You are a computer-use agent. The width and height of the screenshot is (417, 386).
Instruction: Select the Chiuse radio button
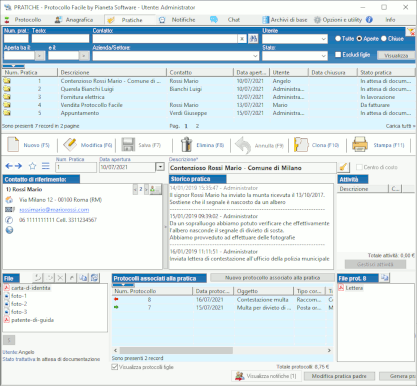click(x=384, y=39)
